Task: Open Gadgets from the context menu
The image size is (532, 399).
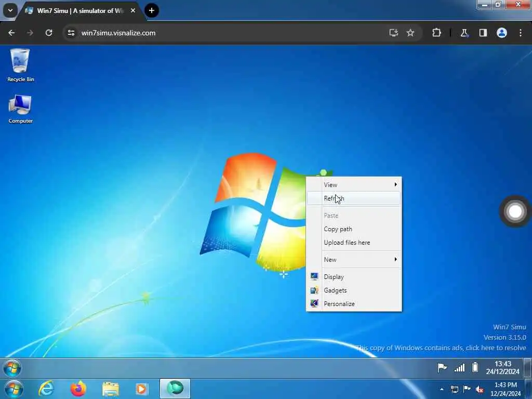Action: point(354,290)
